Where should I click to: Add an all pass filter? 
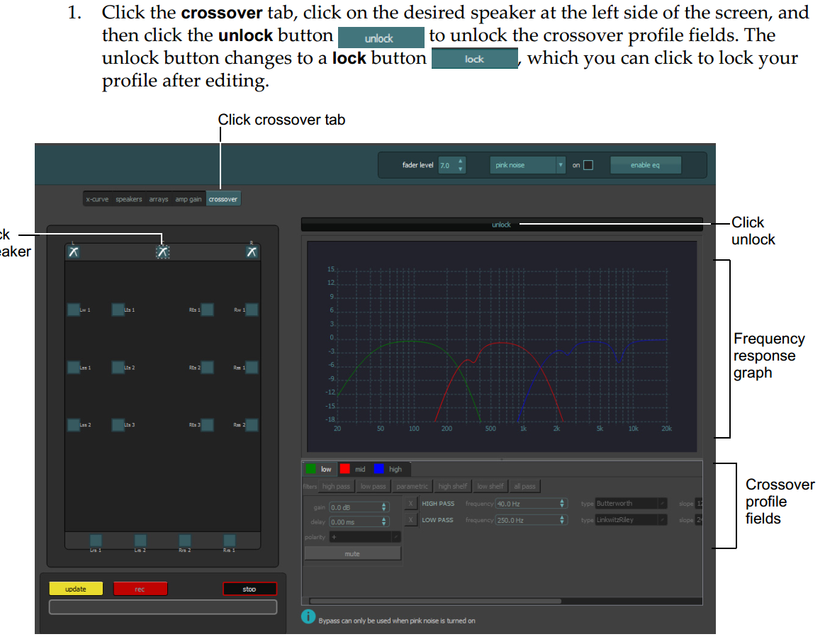click(524, 486)
